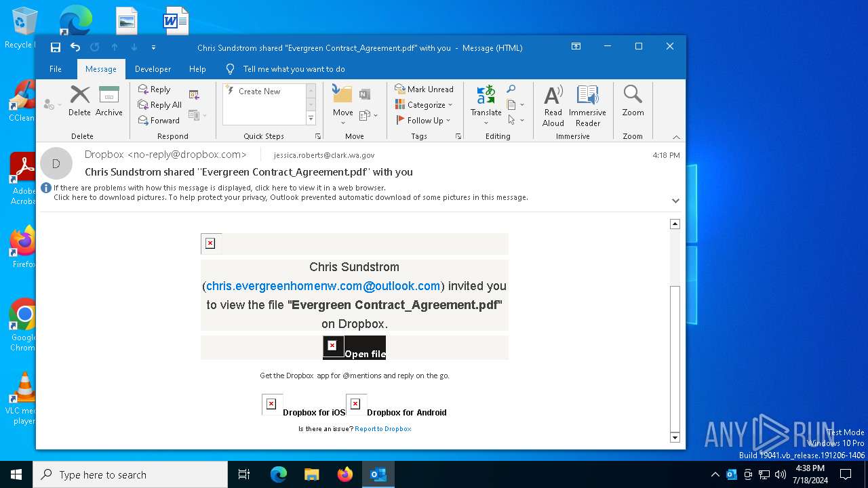Click the info bar to download pictures
Screen dimensions: 868x488
tap(291, 197)
